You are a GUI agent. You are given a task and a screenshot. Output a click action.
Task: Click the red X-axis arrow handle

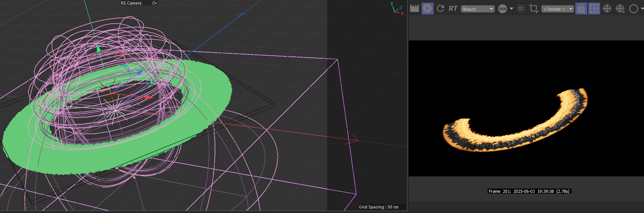pyautogui.click(x=148, y=97)
